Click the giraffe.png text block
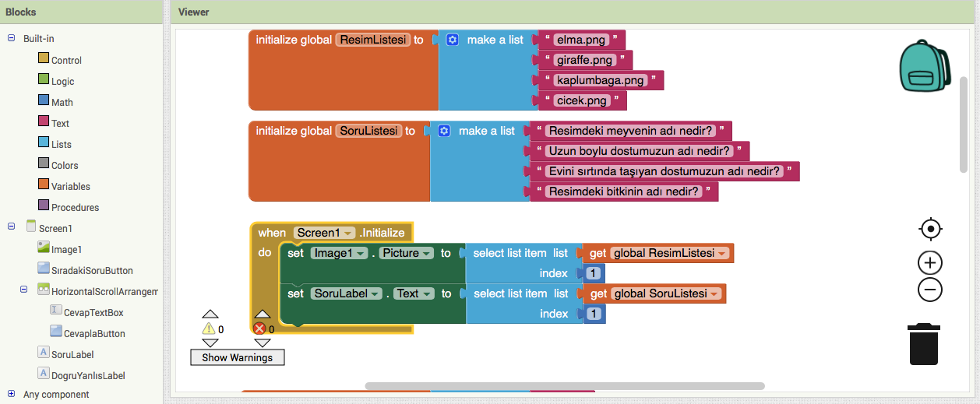The image size is (980, 404). (585, 60)
